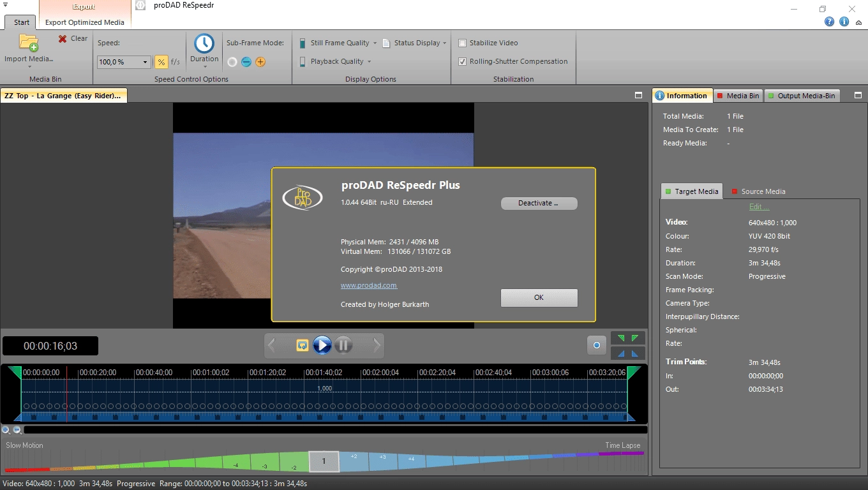Select the ZZ Top - La Grange video tab

[63, 96]
